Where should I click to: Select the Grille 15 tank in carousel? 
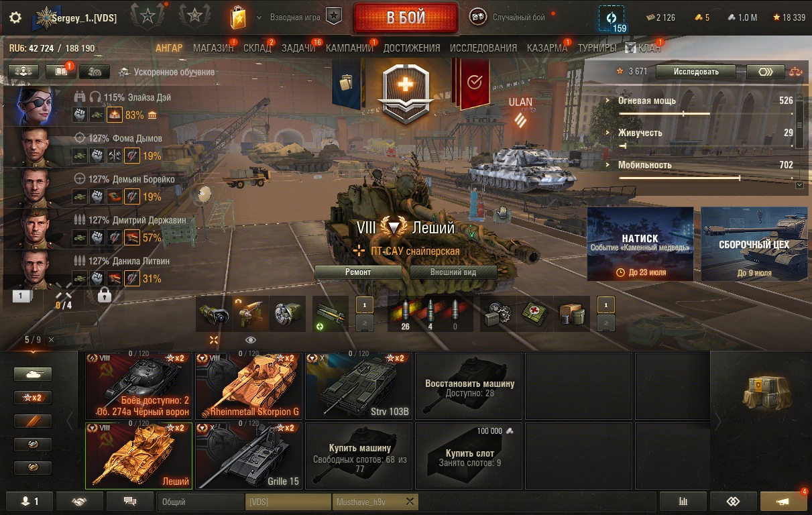249,455
